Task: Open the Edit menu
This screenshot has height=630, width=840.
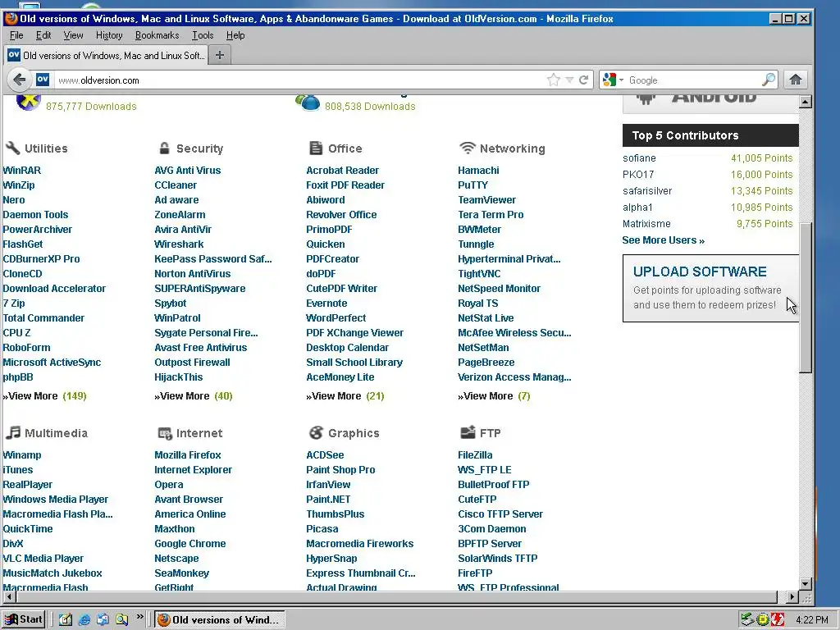Action: (43, 35)
